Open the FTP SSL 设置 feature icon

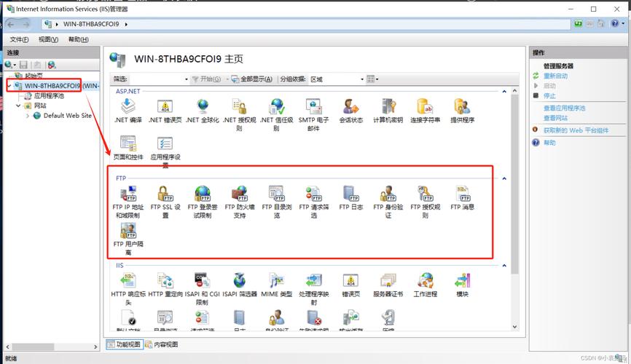[165, 194]
